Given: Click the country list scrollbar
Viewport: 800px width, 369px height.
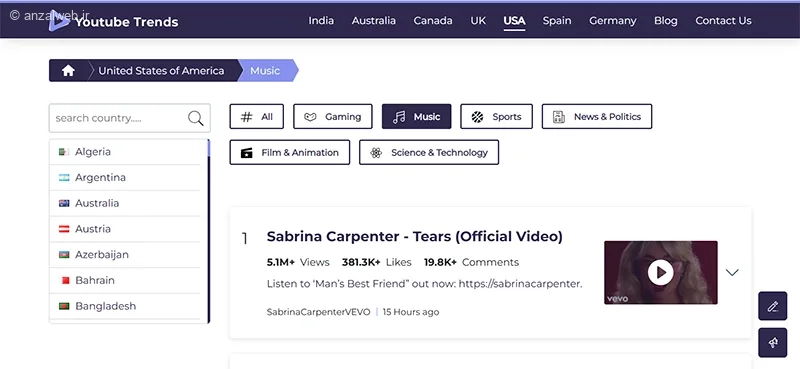Looking at the screenshot, I should [x=209, y=231].
